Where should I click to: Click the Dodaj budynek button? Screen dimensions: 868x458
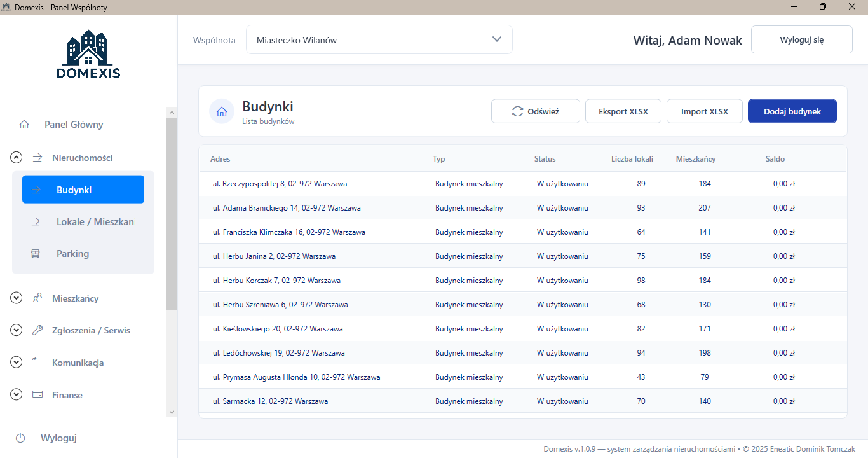(x=792, y=111)
